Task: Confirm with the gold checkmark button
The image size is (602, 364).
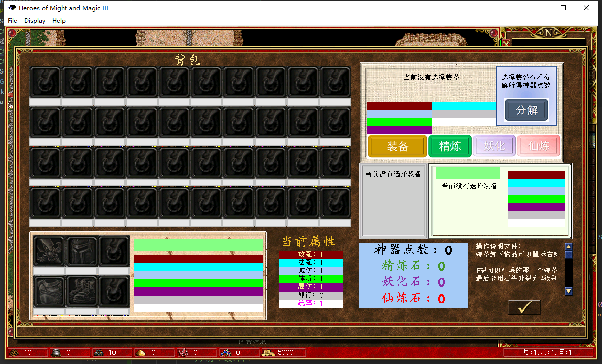Action: click(524, 307)
